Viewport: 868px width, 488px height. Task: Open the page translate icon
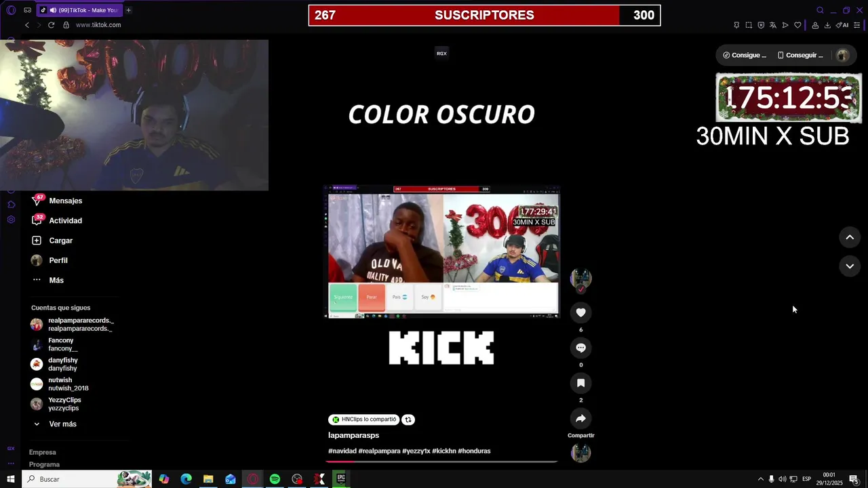tap(773, 25)
